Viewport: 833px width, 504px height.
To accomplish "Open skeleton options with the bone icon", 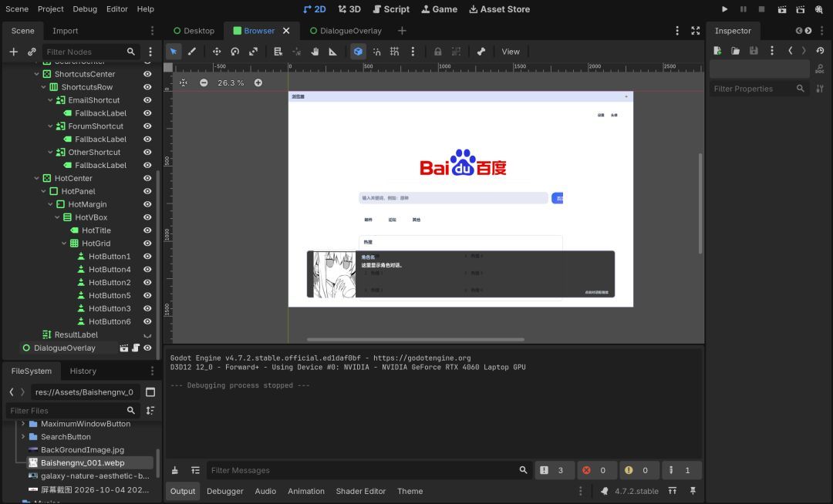I will tap(481, 52).
